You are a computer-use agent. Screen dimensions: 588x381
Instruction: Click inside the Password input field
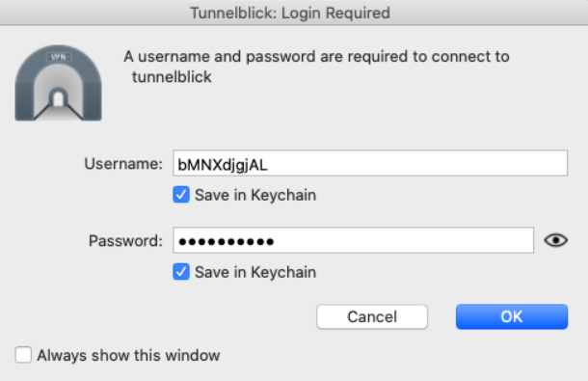tap(353, 240)
